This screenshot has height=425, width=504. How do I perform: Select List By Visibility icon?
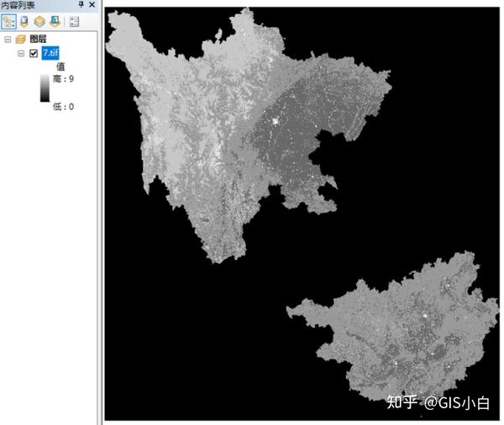point(39,22)
